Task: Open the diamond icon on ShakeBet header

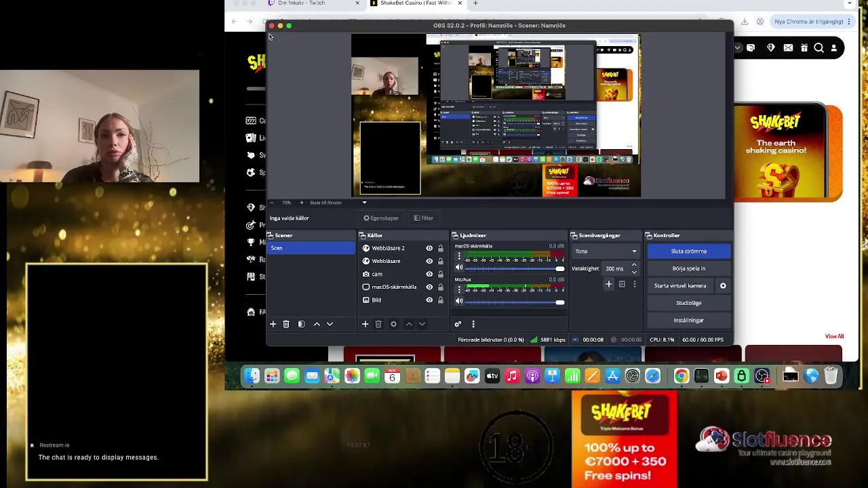Action: 770,47
